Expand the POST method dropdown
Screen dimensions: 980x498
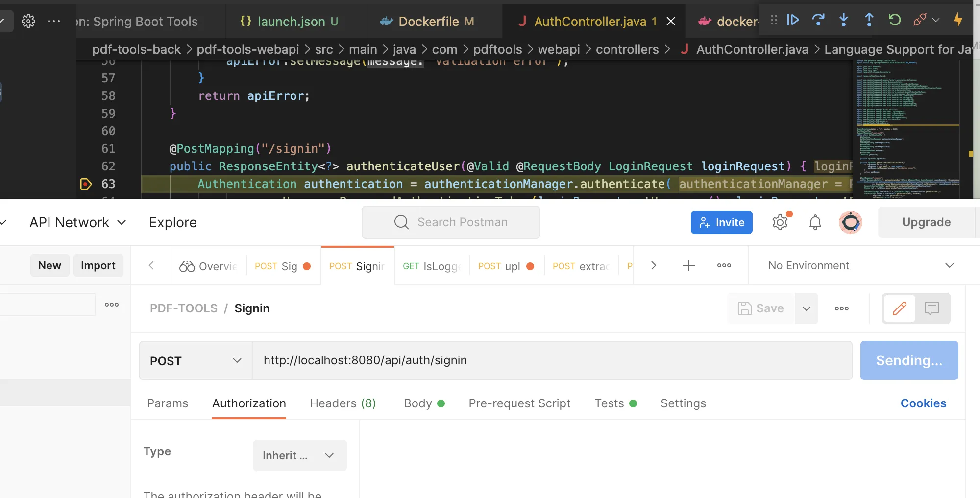(196, 361)
